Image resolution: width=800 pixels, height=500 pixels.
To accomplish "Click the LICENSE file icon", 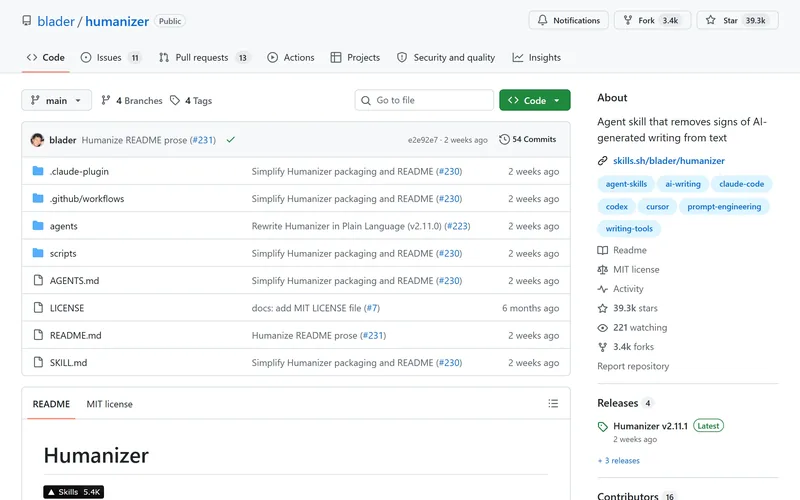I will [x=38, y=307].
